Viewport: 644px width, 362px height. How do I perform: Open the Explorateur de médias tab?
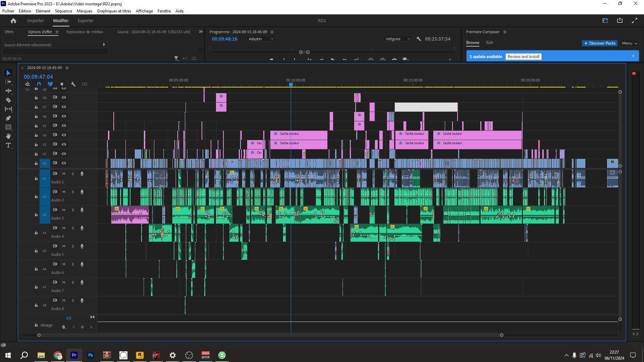(x=85, y=32)
